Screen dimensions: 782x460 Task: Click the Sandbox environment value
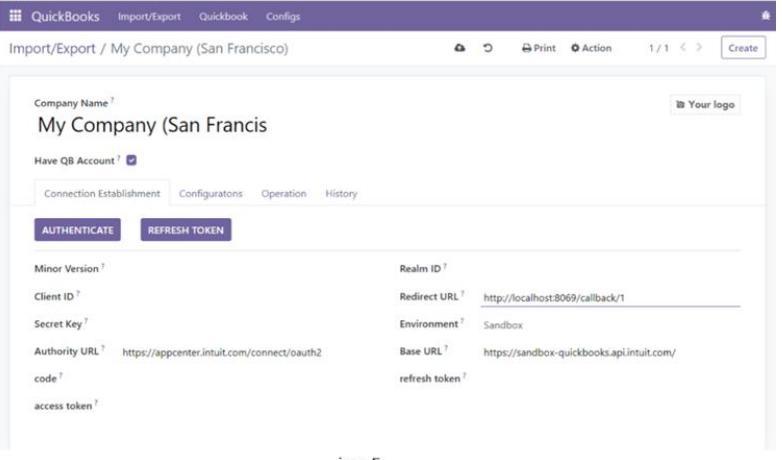pyautogui.click(x=503, y=325)
